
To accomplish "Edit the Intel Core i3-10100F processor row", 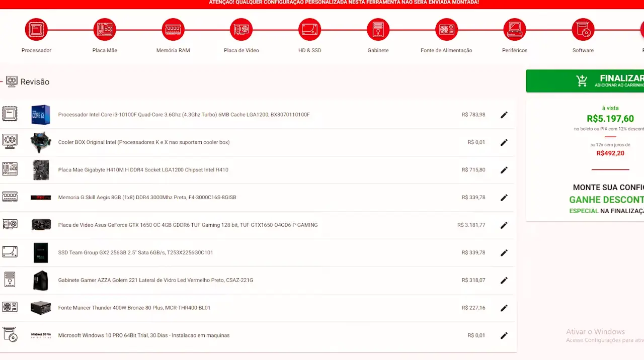I will click(x=504, y=115).
